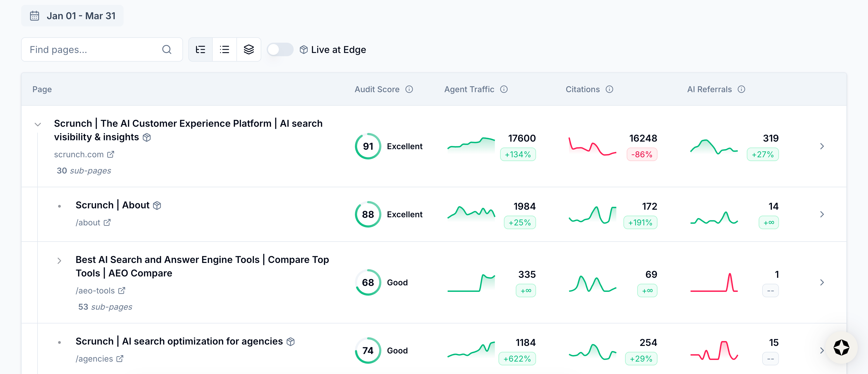Switch to tree hierarchy view
Screen dimensions: 868x374
click(x=201, y=49)
